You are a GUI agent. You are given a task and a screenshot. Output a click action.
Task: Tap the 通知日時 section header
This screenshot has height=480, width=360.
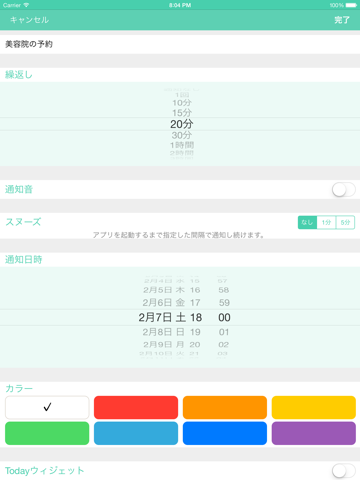[x=23, y=259]
